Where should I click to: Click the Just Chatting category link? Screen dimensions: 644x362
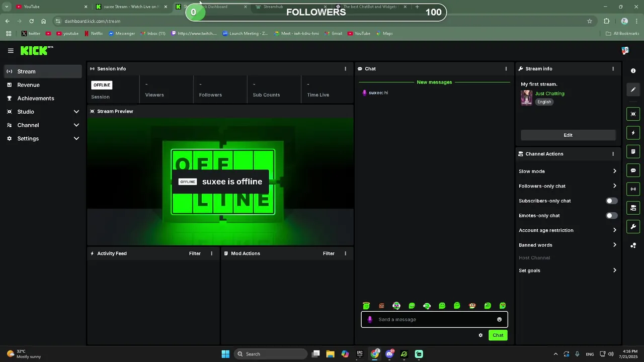point(549,94)
